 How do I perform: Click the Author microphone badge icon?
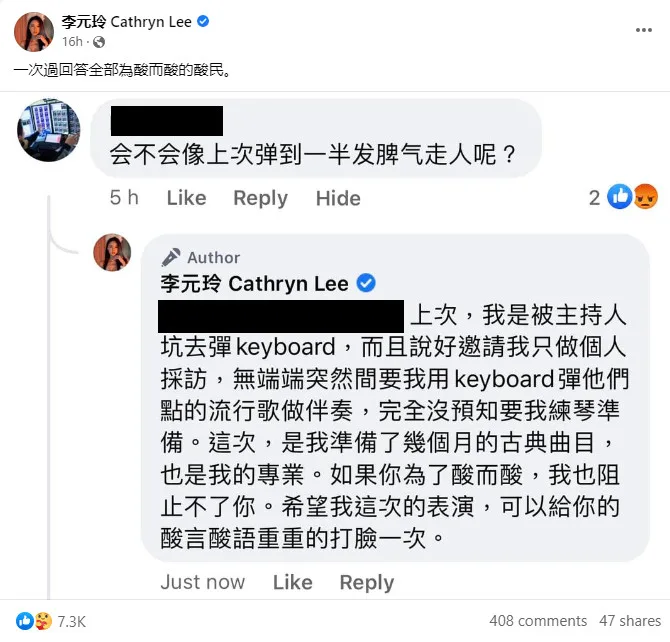pyautogui.click(x=171, y=257)
